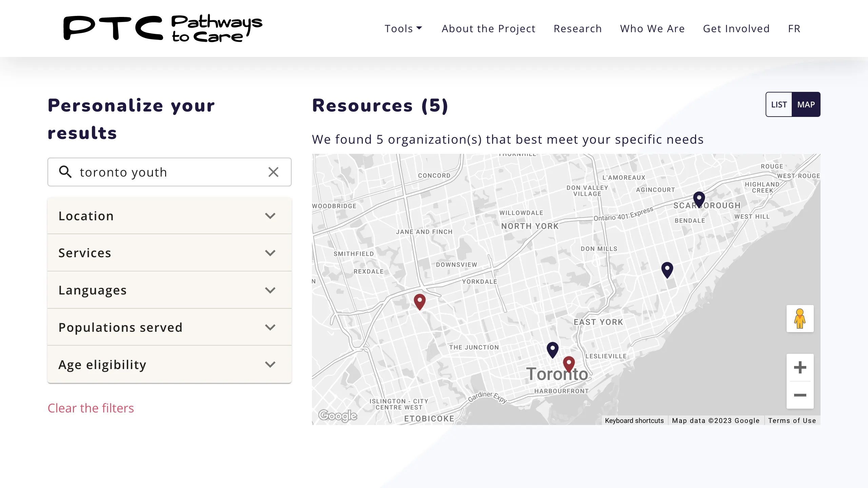Screen dimensions: 868x488
Task: Click the search magnifier icon
Action: coord(65,172)
